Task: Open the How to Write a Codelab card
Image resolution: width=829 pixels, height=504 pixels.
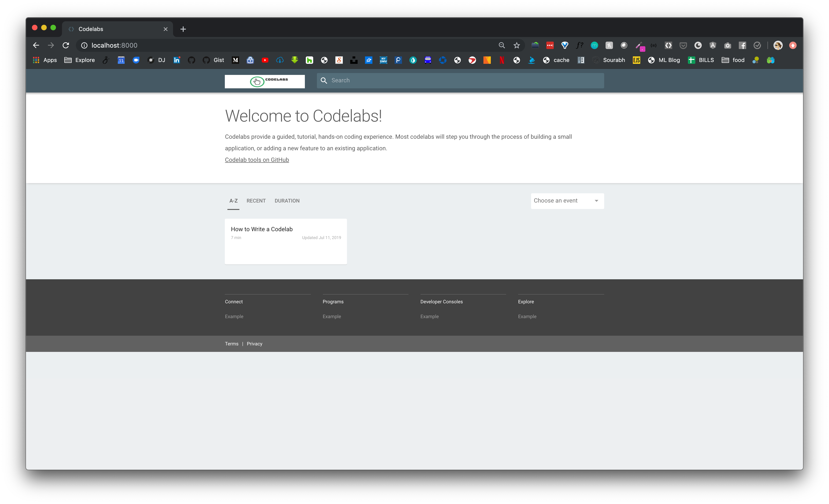Action: 286,241
